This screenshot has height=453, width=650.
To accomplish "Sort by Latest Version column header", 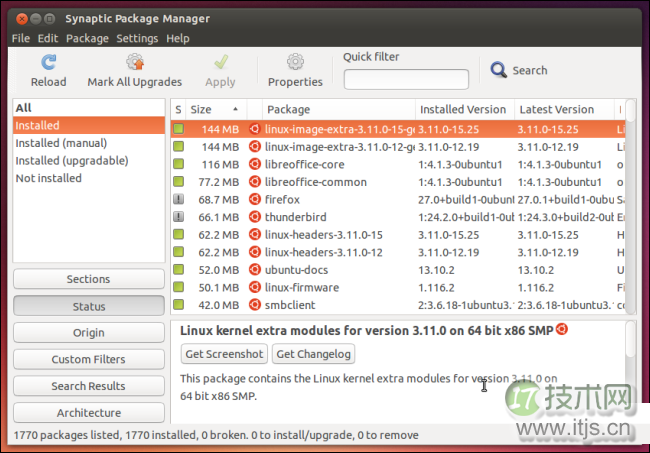I will tap(564, 109).
